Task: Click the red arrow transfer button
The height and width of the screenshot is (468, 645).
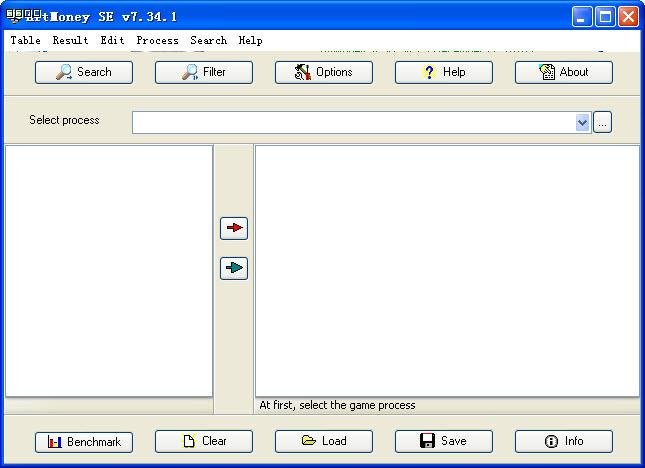Action: point(234,228)
